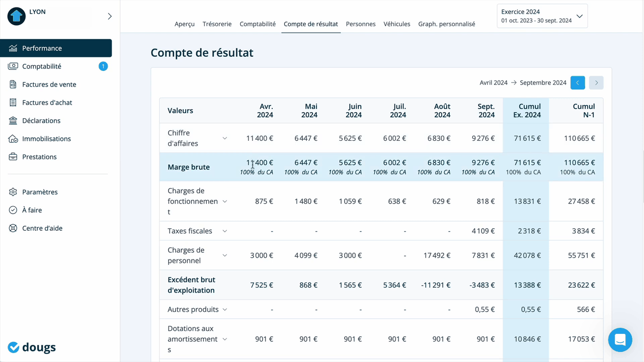Switch to the Aperçu tab
The width and height of the screenshot is (644, 362).
pyautogui.click(x=185, y=24)
